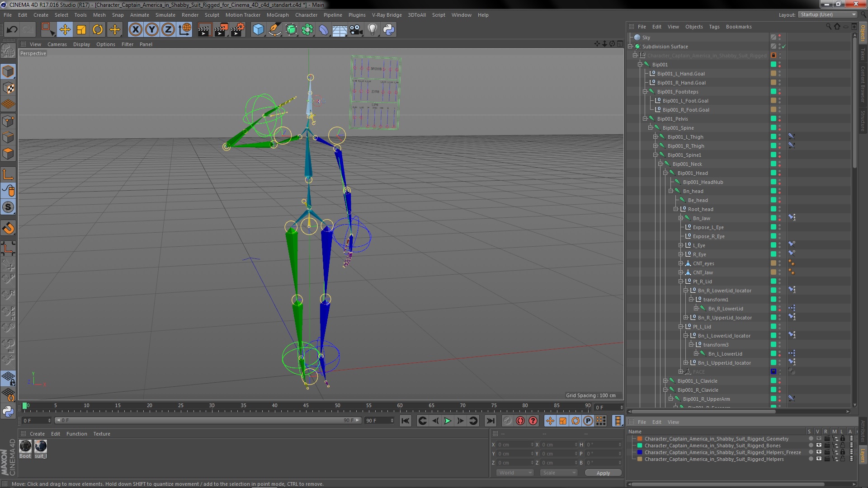
Task: Open the material manager Texture menu
Action: pos(102,434)
